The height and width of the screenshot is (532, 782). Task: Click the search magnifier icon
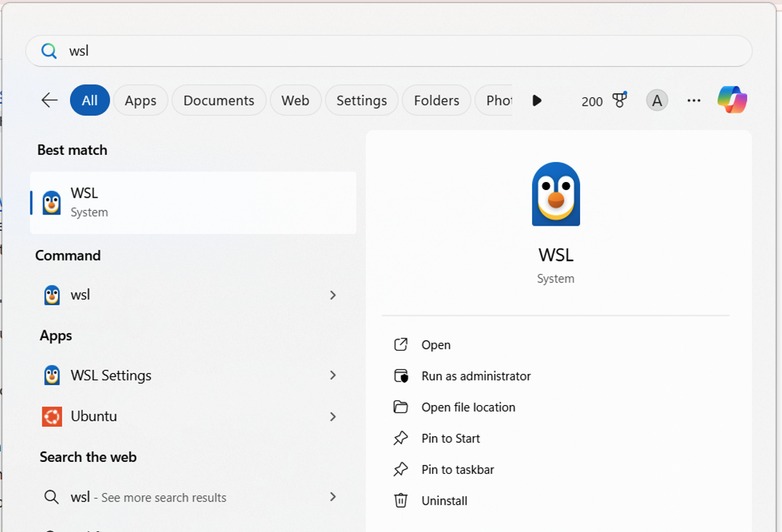point(48,50)
